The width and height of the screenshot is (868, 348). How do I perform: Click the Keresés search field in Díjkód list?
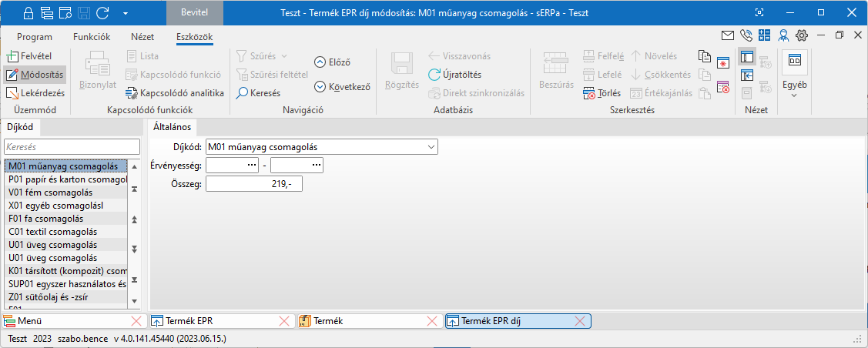(x=72, y=146)
